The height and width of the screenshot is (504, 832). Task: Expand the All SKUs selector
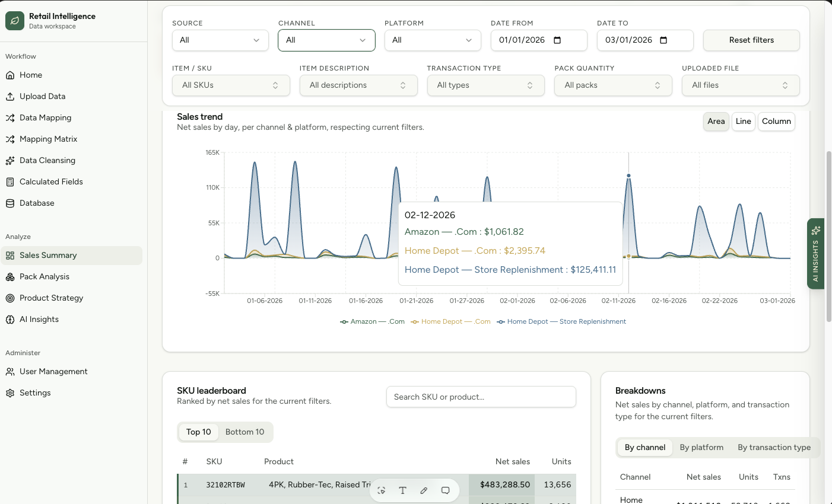click(231, 85)
